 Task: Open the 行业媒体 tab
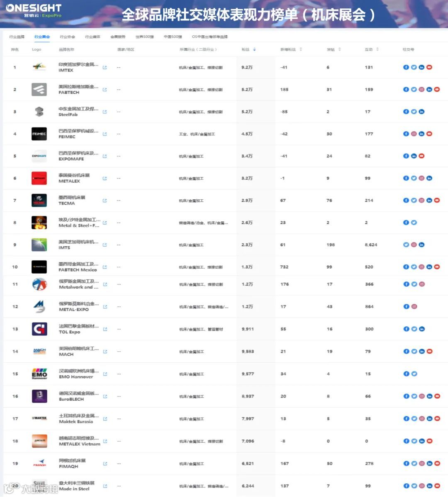coord(93,37)
